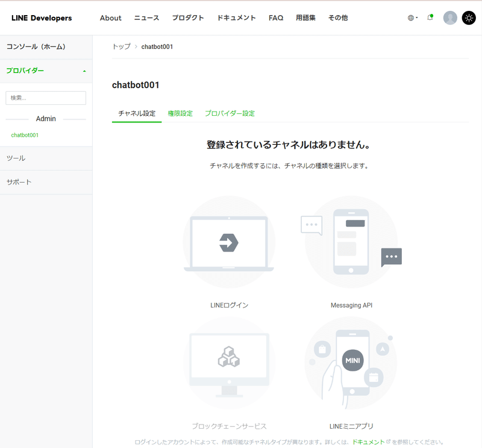
Task: Click the chatbot001 page heading
Action: pyautogui.click(x=136, y=85)
